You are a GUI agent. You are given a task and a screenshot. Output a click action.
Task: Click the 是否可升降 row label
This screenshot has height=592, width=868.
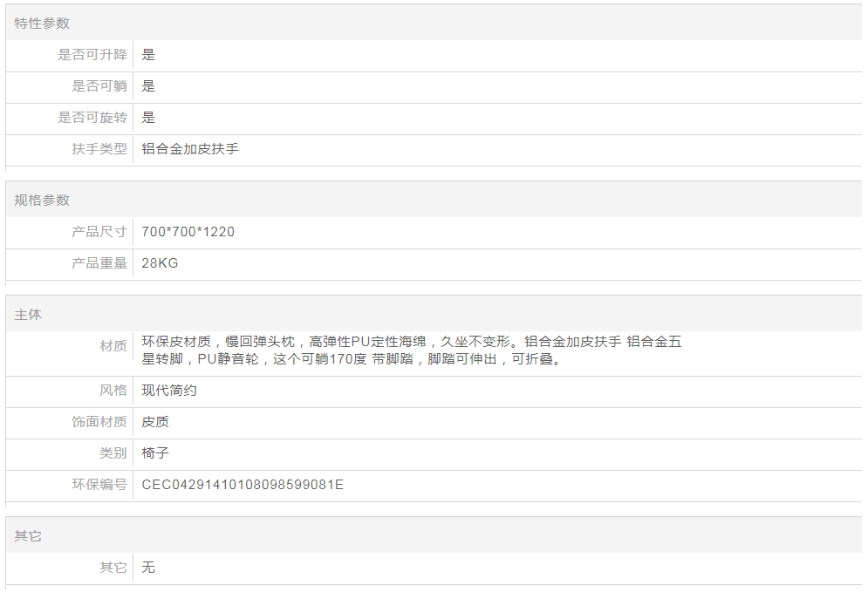pos(92,55)
